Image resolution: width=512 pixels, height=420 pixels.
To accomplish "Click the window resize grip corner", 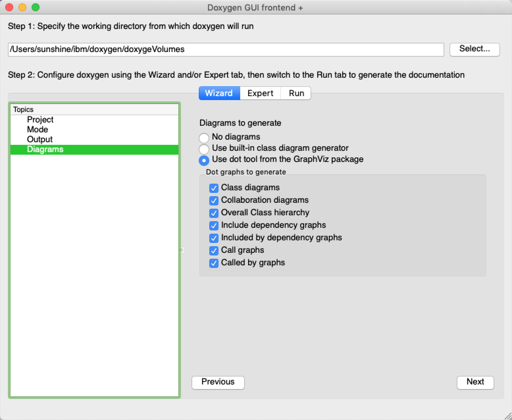I will 508,416.
